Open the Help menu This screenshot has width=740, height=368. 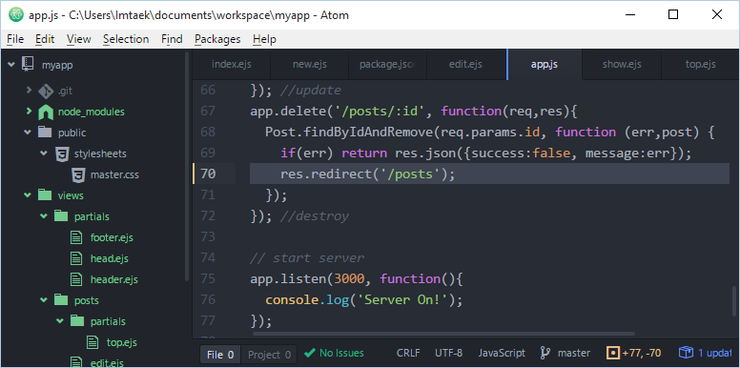coord(264,39)
